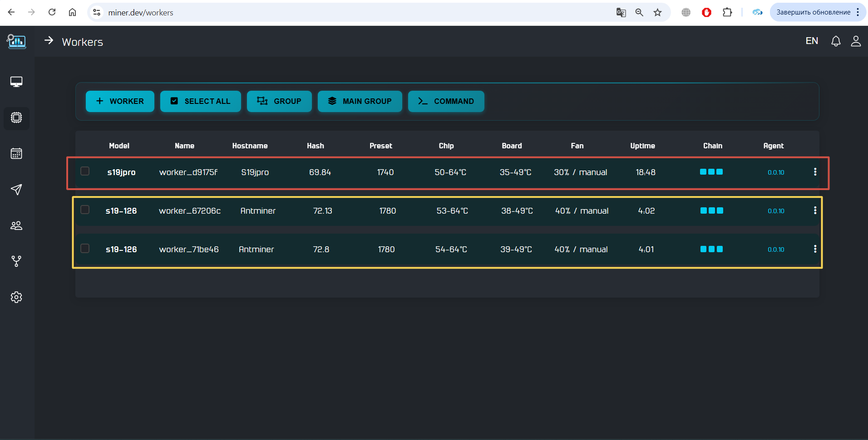Click browser forward arrow
Viewport: 868px width, 440px height.
(31, 12)
